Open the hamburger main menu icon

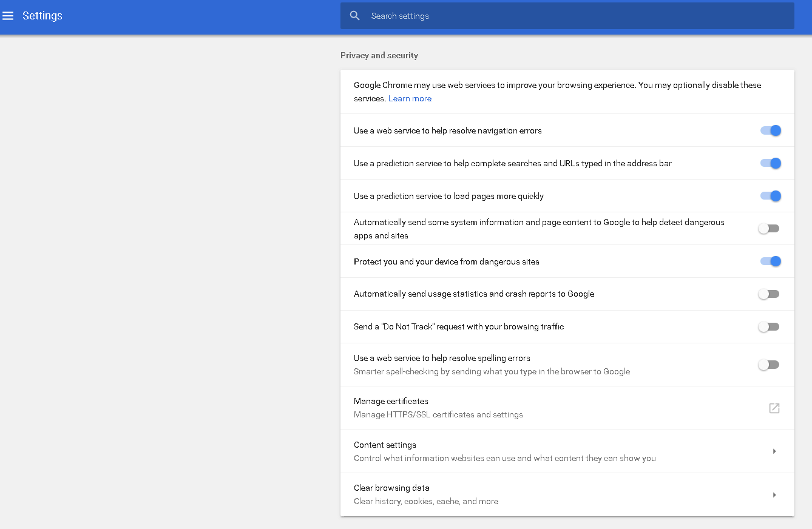click(x=8, y=16)
